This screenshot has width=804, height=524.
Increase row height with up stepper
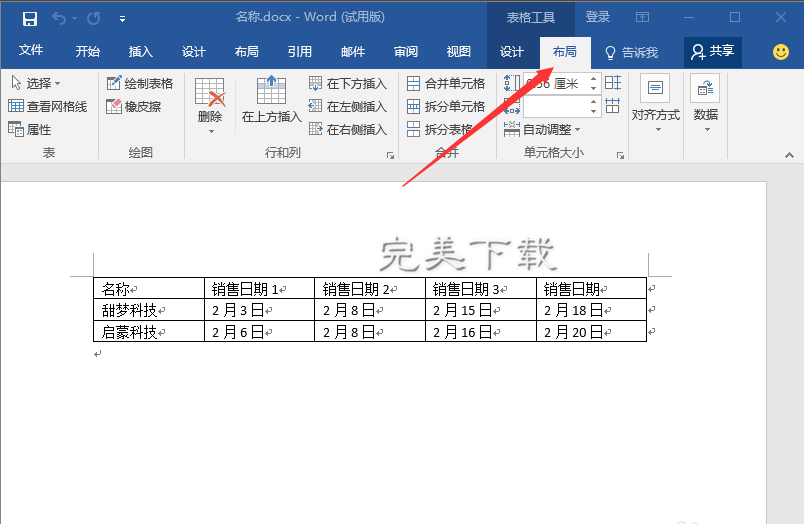point(594,78)
